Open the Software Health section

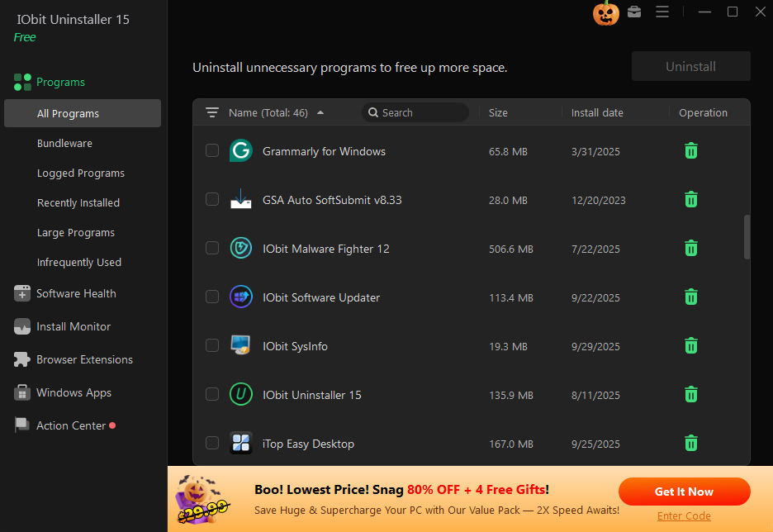(76, 293)
